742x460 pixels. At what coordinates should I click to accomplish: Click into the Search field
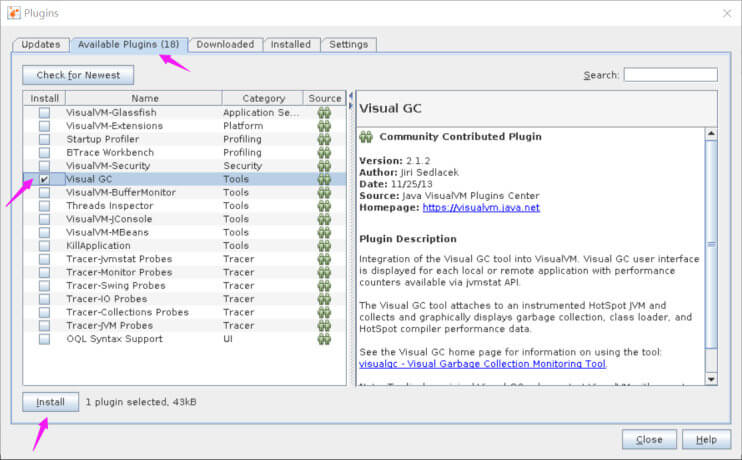[x=671, y=75]
